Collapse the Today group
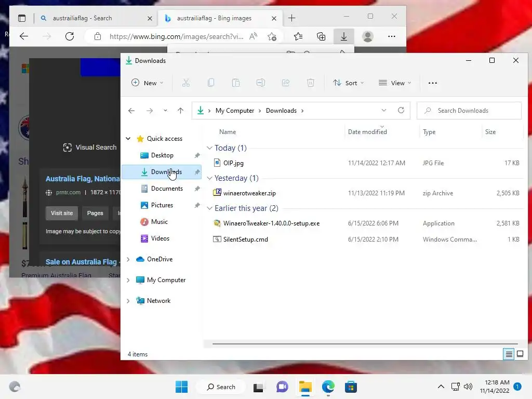 [x=210, y=148]
